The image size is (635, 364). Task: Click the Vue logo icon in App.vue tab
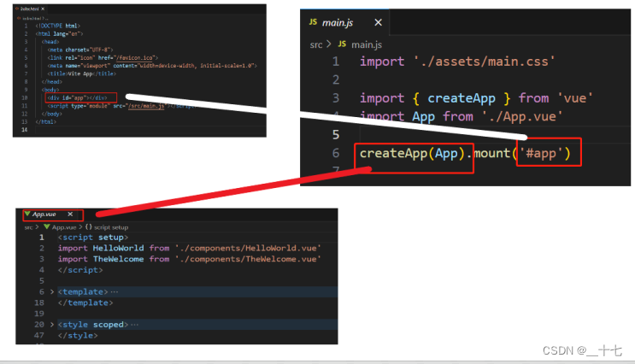[27, 214]
